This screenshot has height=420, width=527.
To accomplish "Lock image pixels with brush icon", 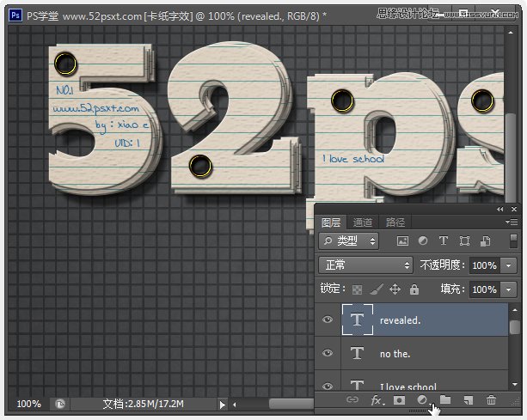I will click(x=377, y=289).
